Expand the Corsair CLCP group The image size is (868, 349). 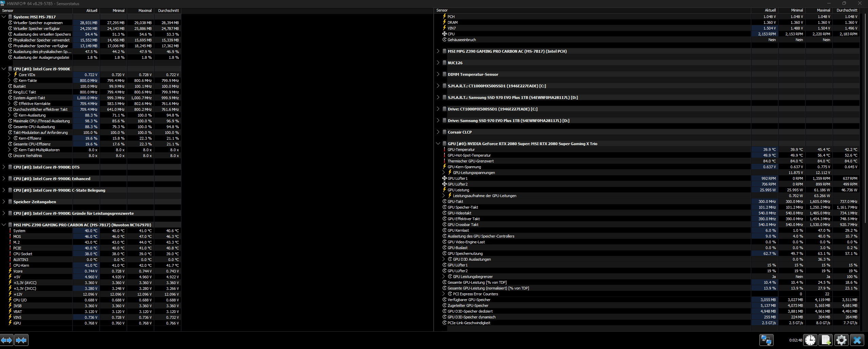[438, 132]
